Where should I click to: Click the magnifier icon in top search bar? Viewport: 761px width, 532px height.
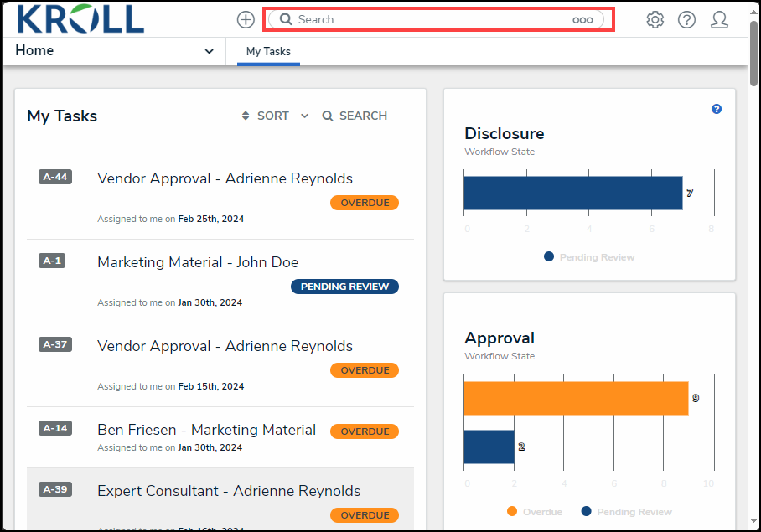(x=286, y=19)
